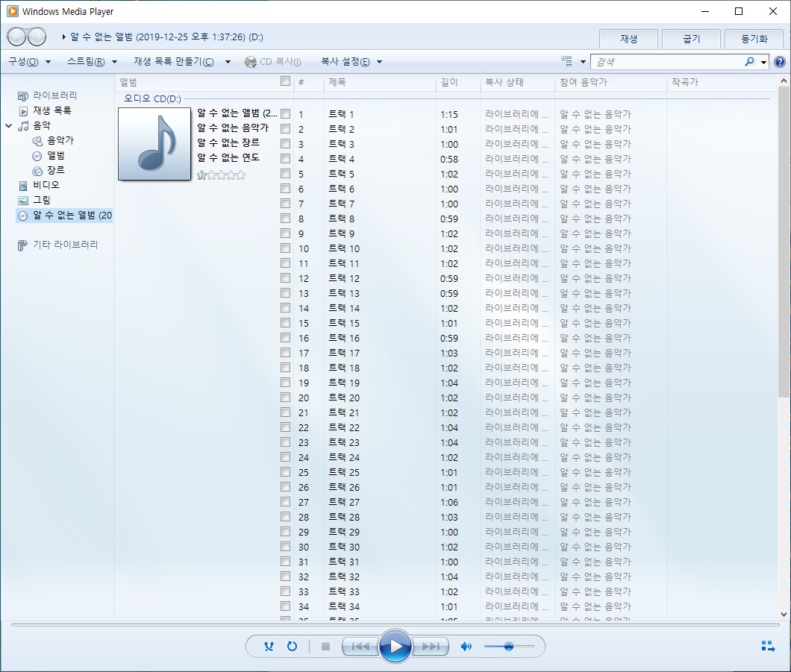Click the search magnifier icon
791x672 pixels.
(x=750, y=61)
